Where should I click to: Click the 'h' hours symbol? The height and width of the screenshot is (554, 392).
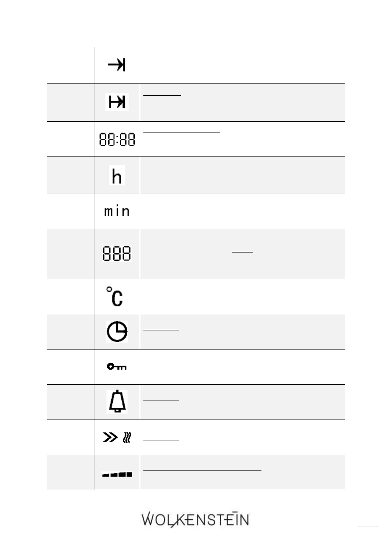click(x=117, y=175)
